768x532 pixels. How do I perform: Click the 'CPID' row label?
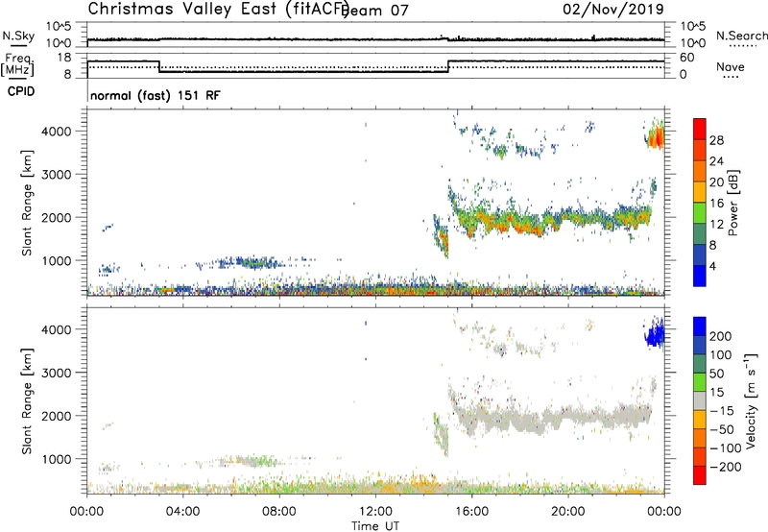pos(20,91)
